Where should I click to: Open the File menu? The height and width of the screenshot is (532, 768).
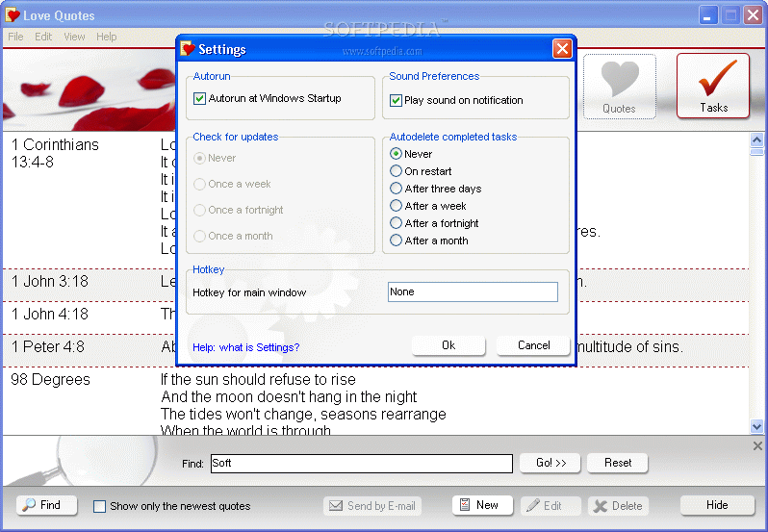(x=15, y=37)
